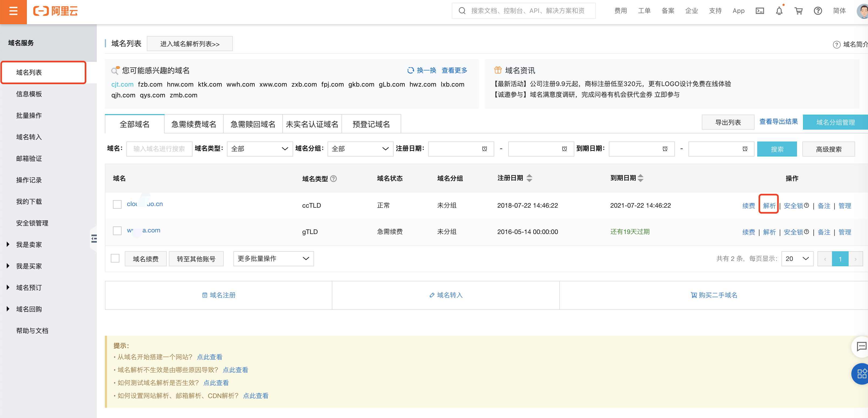Click 查看更多 suggested domains link
Screen dimensions: 868x418
(454, 70)
